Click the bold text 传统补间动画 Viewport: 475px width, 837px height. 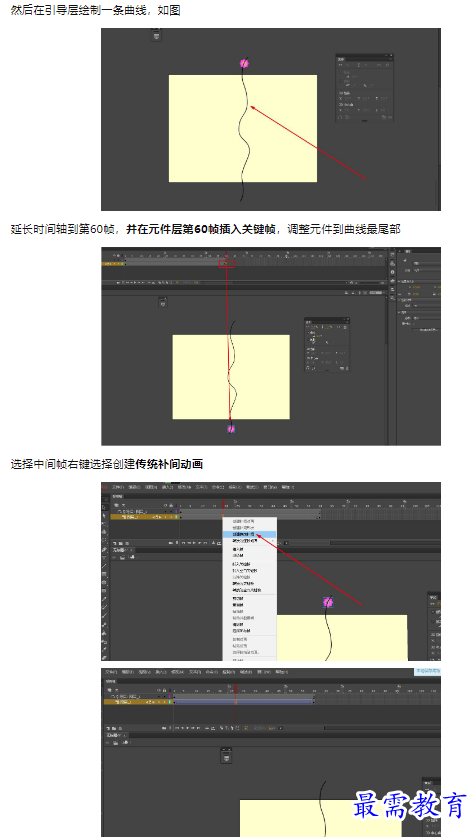pos(169,464)
